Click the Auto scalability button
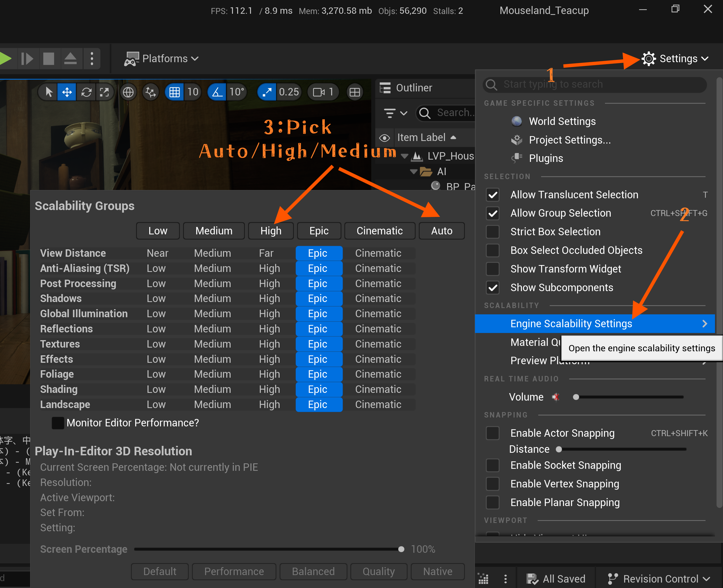This screenshot has height=588, width=723. click(x=442, y=231)
